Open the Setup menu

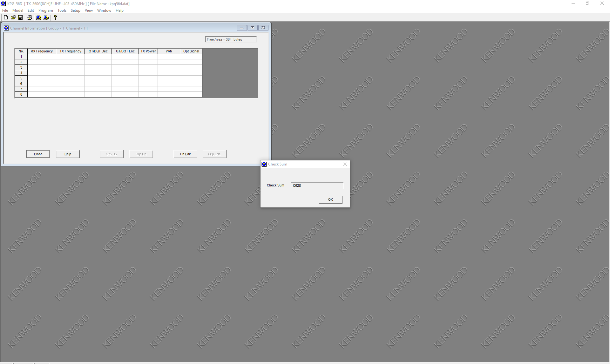(76, 10)
